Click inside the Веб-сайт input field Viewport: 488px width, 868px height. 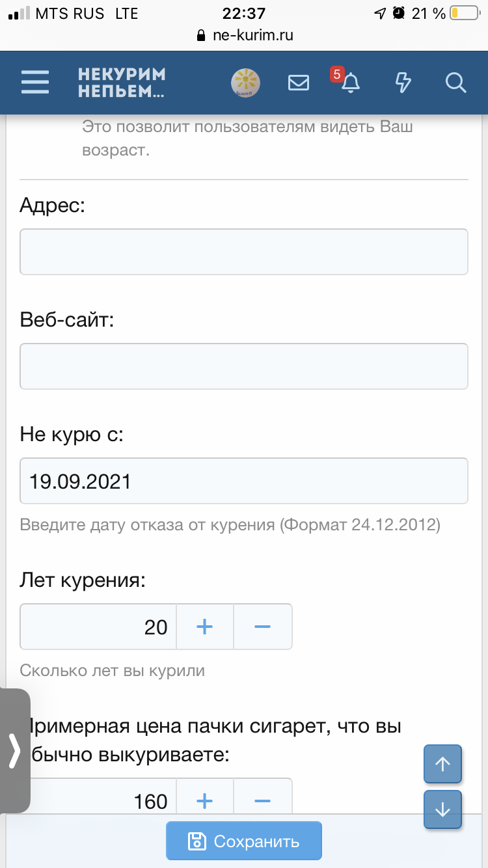pyautogui.click(x=243, y=366)
